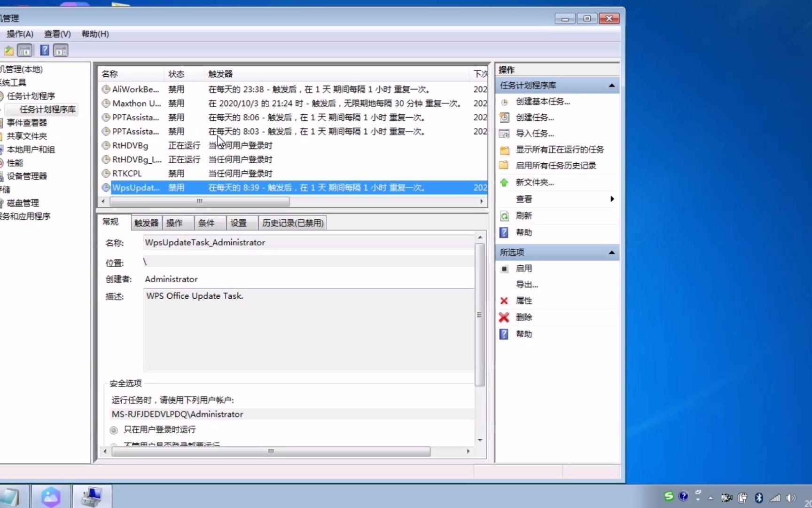Collapse the 所选项 actions section
The height and width of the screenshot is (508, 812).
coord(611,253)
